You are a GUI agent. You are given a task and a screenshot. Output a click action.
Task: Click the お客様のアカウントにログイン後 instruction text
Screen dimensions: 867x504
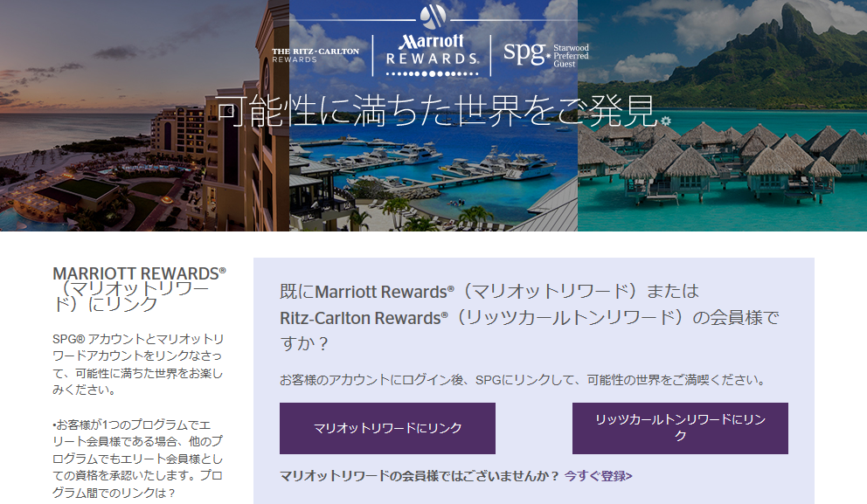point(523,380)
